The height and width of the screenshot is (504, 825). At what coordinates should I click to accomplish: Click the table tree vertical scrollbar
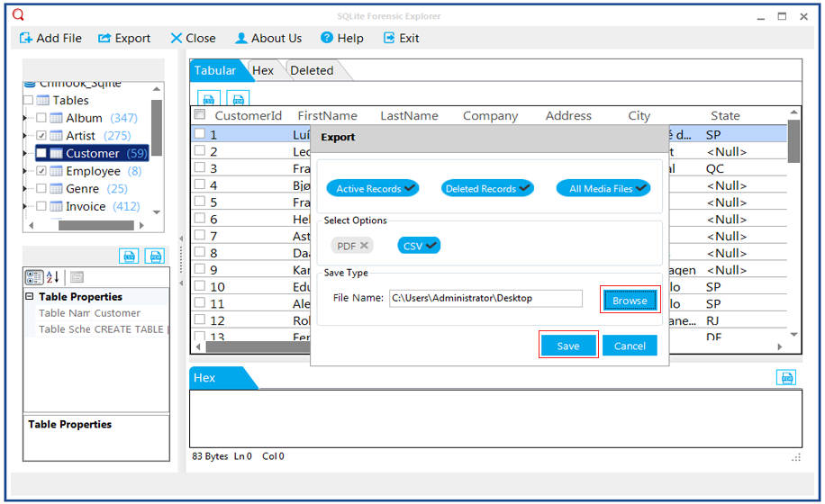(x=157, y=128)
